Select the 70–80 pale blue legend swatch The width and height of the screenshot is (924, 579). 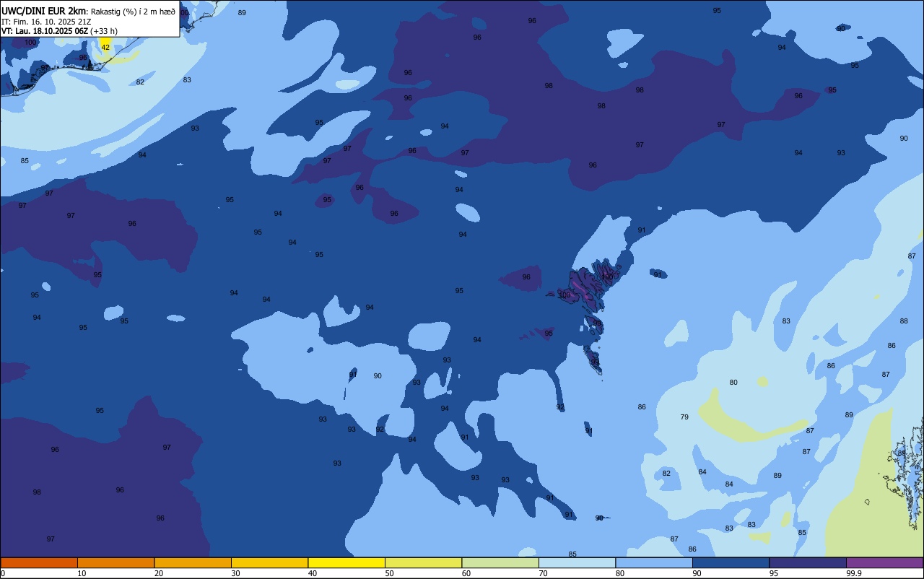click(577, 562)
